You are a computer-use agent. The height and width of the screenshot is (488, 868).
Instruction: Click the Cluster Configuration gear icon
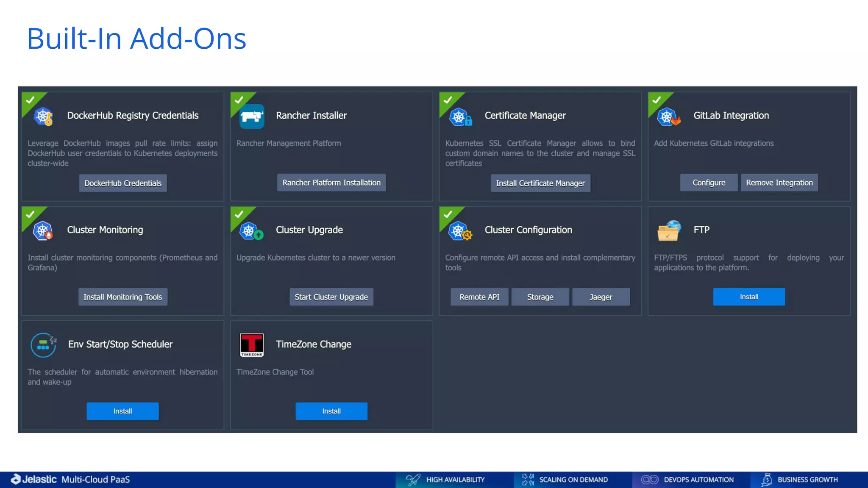461,231
